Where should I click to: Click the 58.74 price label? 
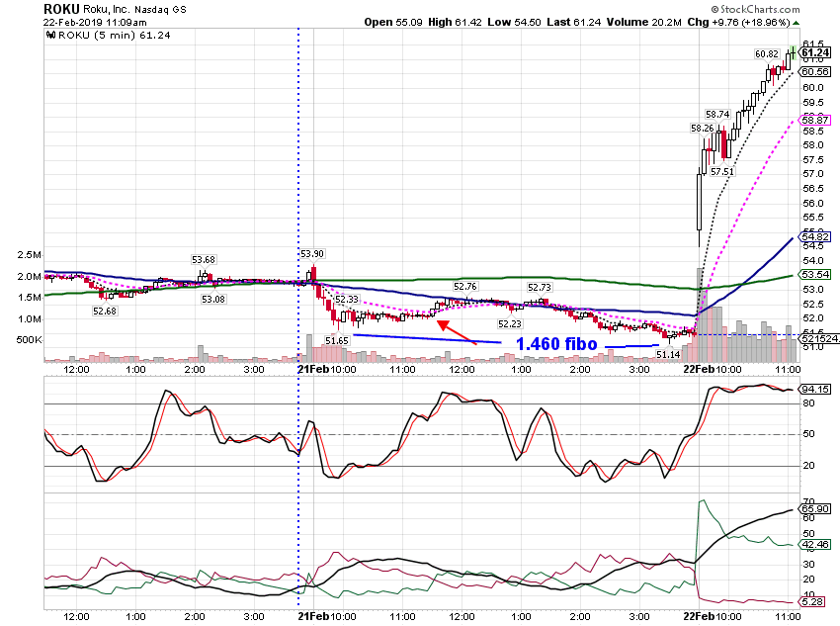[x=717, y=115]
